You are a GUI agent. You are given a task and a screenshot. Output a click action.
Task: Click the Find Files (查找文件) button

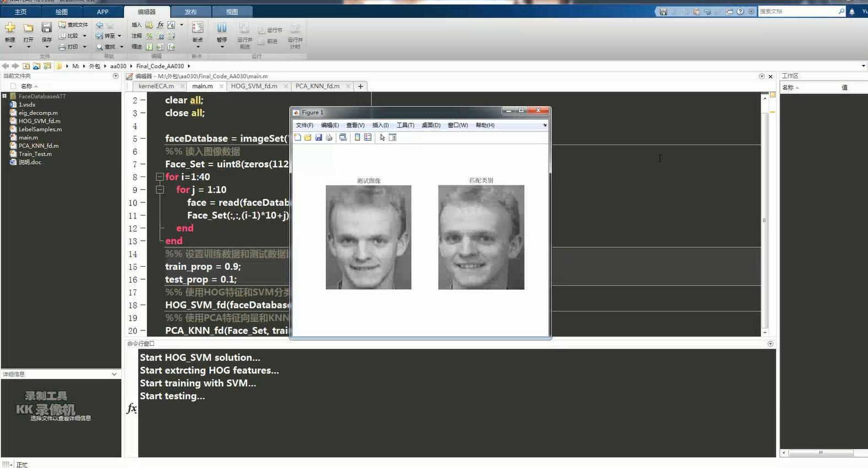pyautogui.click(x=73, y=25)
